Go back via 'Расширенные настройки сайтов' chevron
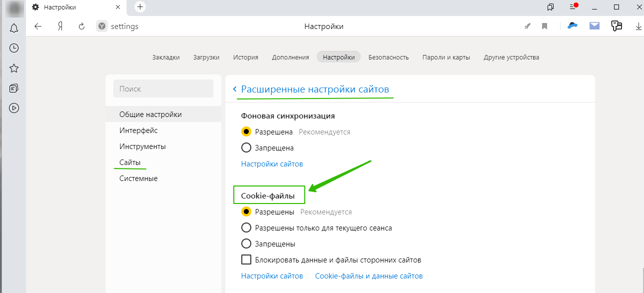644x293 pixels. 235,89
